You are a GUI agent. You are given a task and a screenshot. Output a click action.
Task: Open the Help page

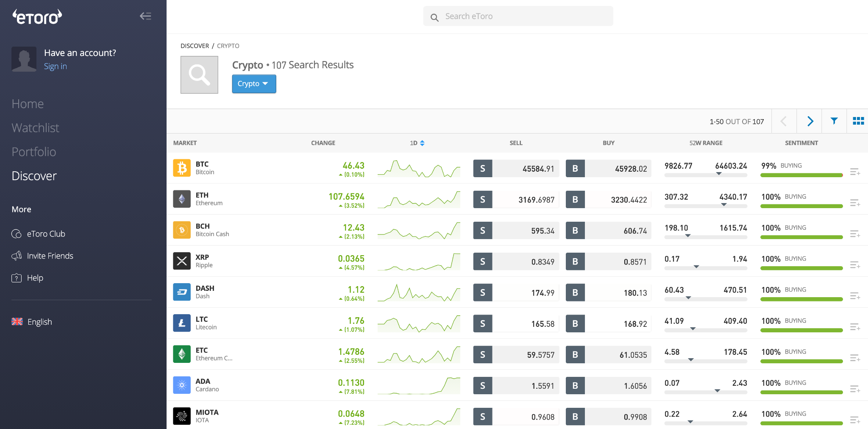(28, 278)
